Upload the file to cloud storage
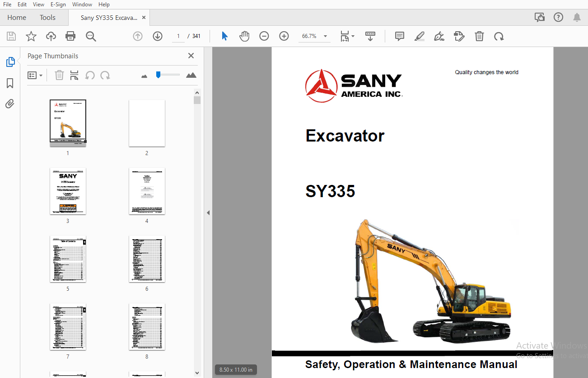 pos(51,36)
